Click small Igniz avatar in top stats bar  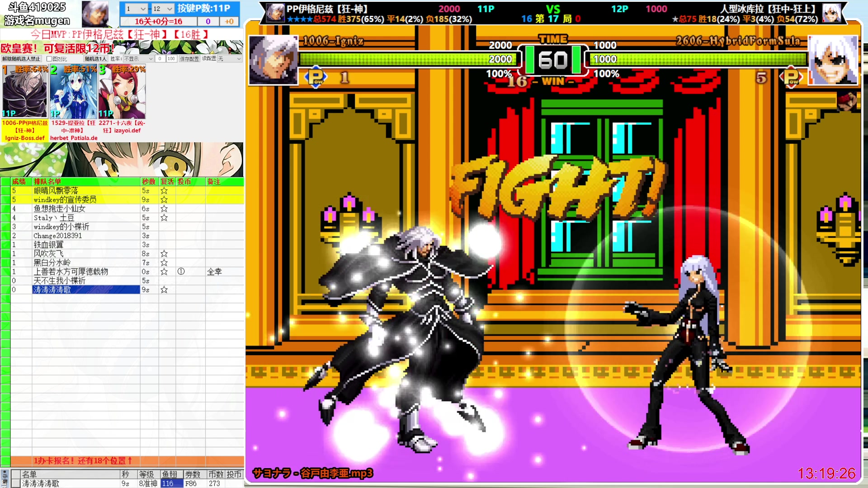(x=275, y=13)
